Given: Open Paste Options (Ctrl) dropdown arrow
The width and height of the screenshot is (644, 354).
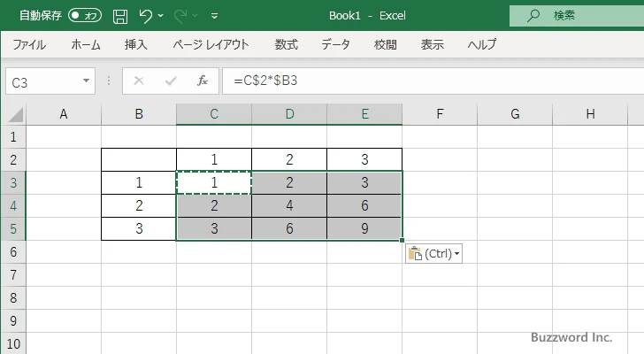Looking at the screenshot, I should pos(457,254).
